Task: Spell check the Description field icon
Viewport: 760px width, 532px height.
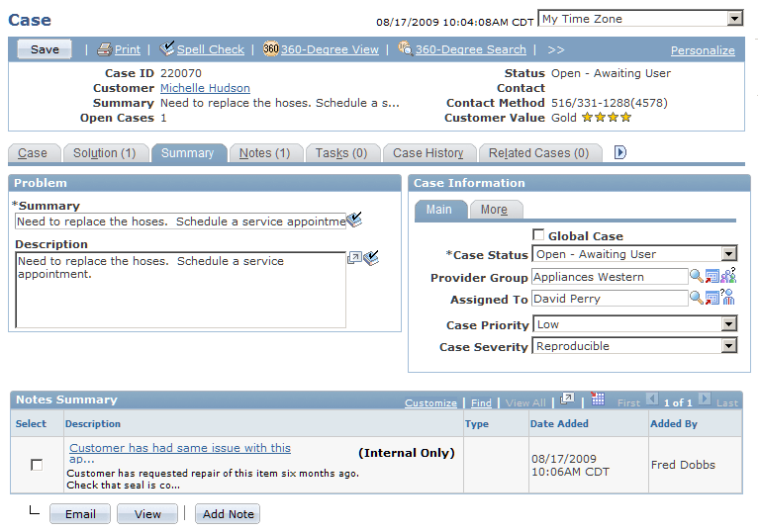Action: click(x=371, y=258)
